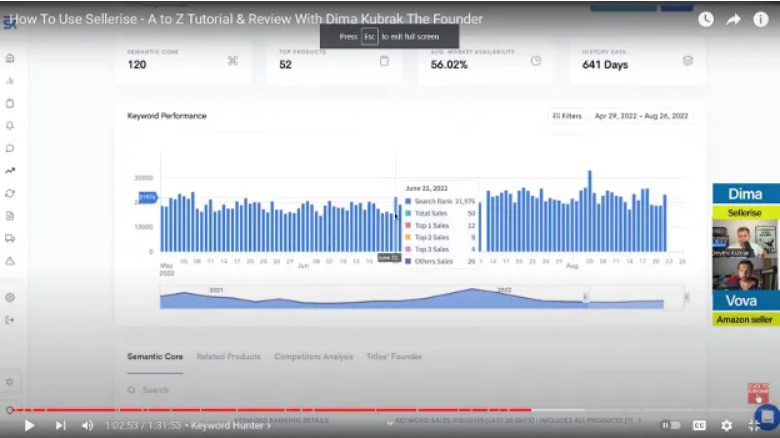This screenshot has width=780, height=438.
Task: Open the trending arrow icon in sidebar
Action: pos(10,171)
